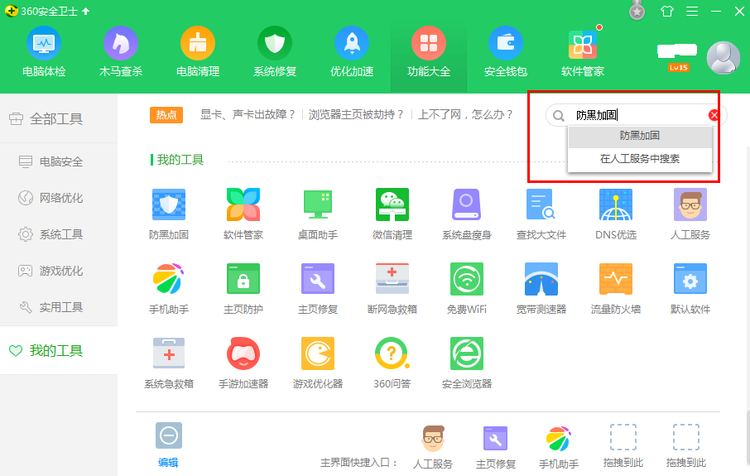The height and width of the screenshot is (476, 750).
Task: Select 系统工具 category in sidebar
Action: [60, 234]
